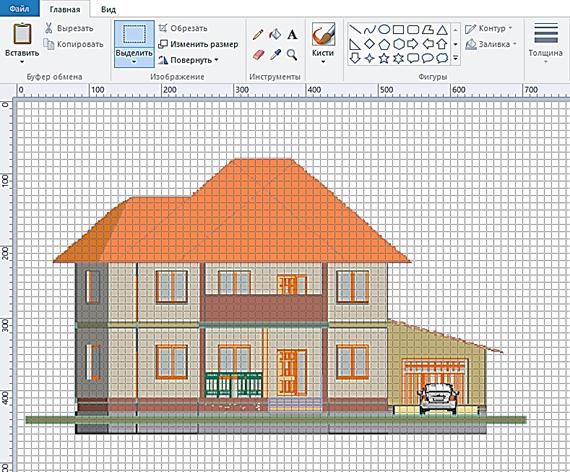Image resolution: width=570 pixels, height=472 pixels.
Task: Click the Вставить clipboard icon
Action: click(x=22, y=33)
